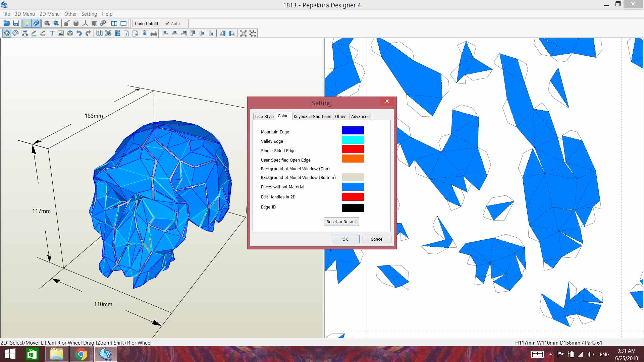Screen dimensions: 644x362
Task: Click Reset to Default button
Action: tap(341, 222)
